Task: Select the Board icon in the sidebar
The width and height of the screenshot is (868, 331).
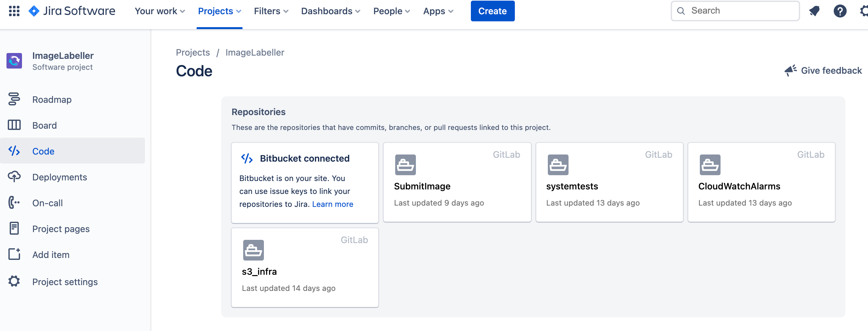Action: point(14,125)
